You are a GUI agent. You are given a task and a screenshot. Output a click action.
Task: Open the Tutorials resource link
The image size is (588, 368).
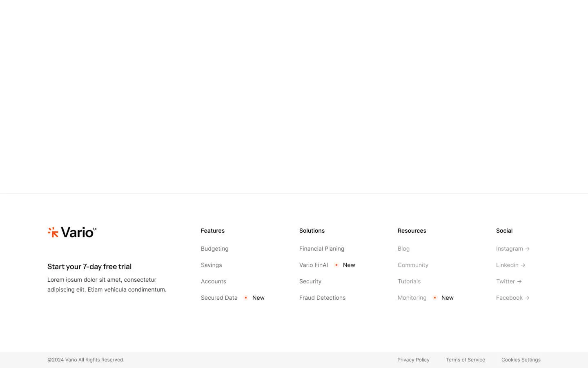coord(409,281)
